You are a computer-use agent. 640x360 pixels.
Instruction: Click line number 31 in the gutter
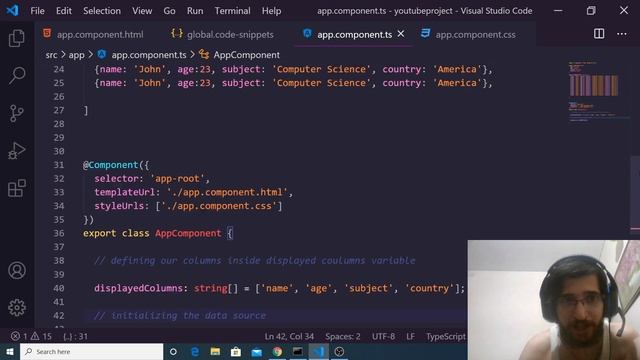(x=59, y=165)
